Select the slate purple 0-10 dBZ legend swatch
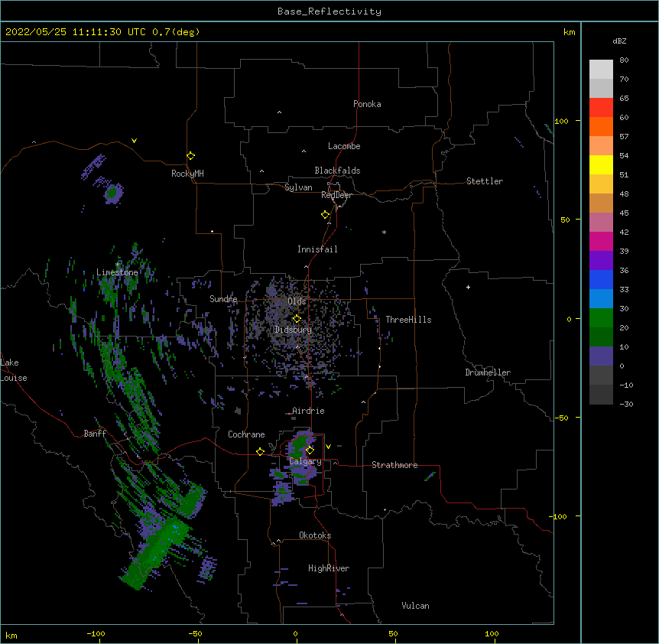 pos(601,356)
